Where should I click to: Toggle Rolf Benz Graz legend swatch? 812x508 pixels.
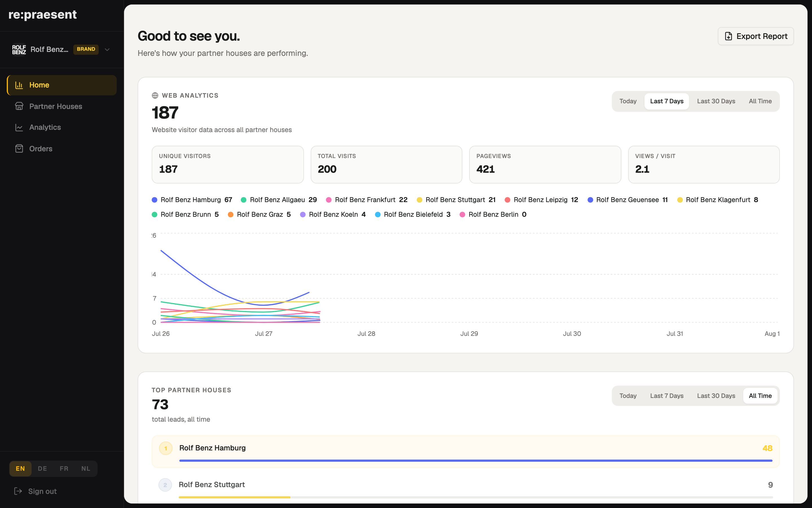(x=231, y=215)
